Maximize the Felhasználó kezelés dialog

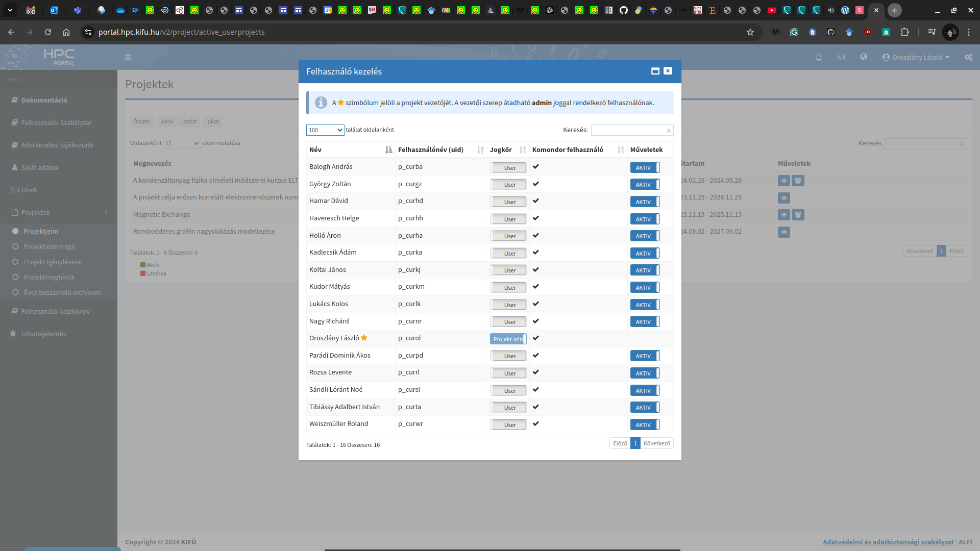click(655, 71)
